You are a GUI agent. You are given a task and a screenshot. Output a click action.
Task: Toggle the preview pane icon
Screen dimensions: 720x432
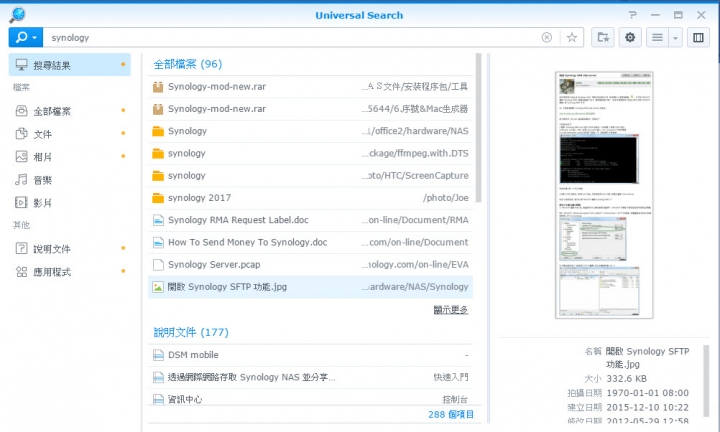698,37
